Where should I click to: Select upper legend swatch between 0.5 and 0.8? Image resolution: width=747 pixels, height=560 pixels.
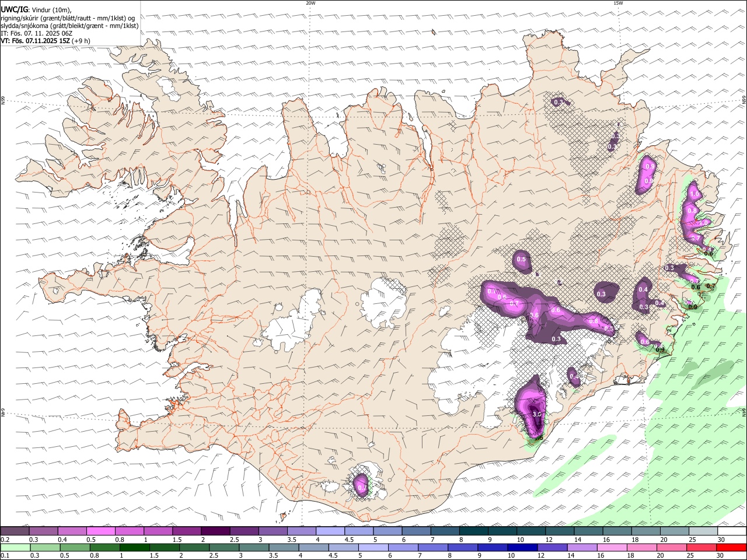pyautogui.click(x=101, y=531)
